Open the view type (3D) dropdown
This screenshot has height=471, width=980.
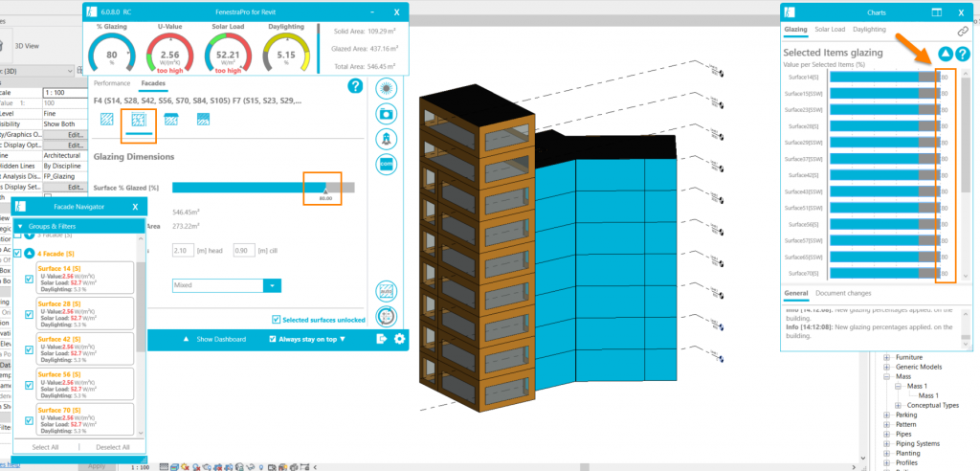pos(38,71)
